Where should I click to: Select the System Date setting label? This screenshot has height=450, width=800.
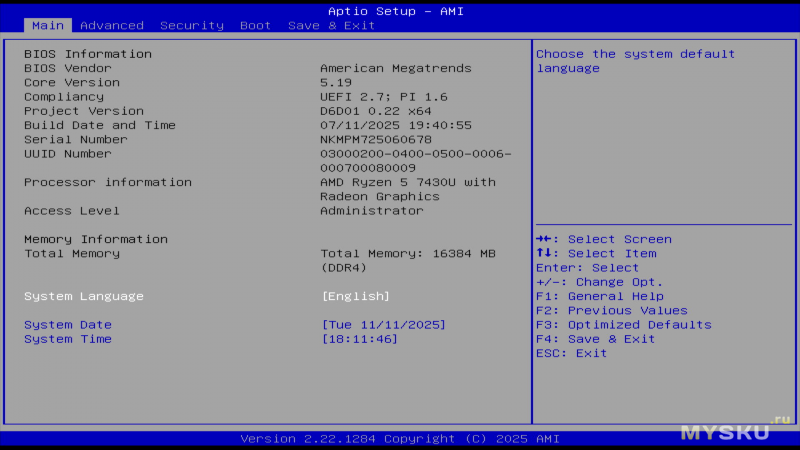coord(68,325)
